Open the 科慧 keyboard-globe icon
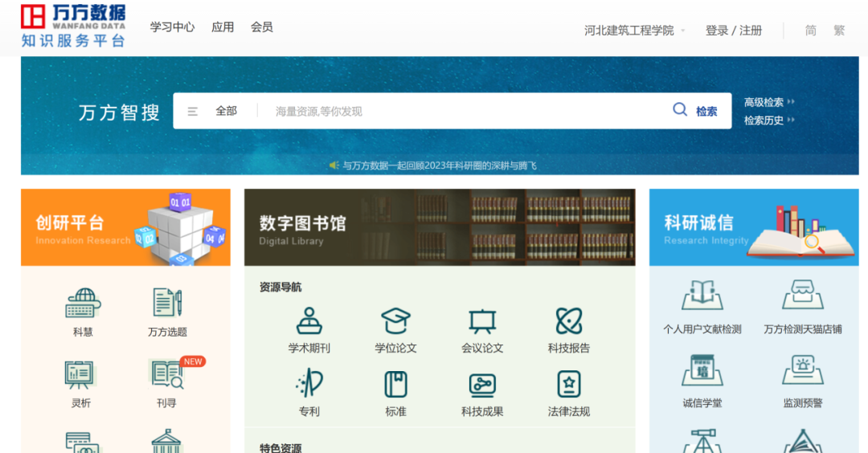 click(x=83, y=303)
